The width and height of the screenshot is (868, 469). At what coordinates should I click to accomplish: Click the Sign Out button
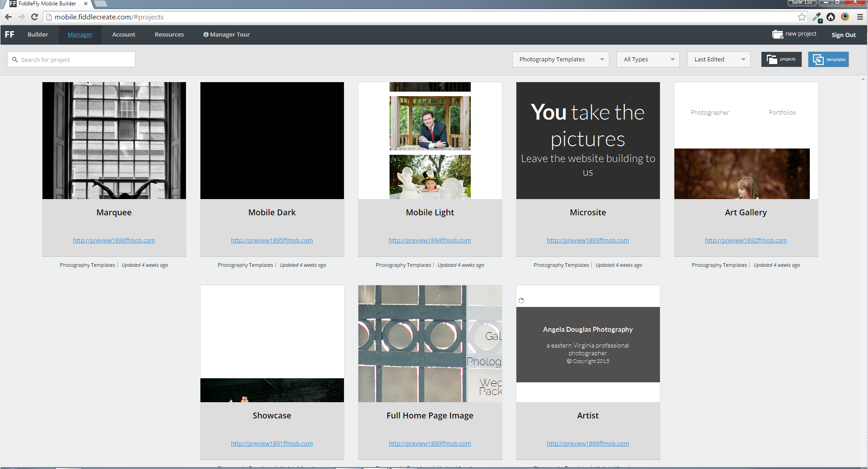coord(843,34)
